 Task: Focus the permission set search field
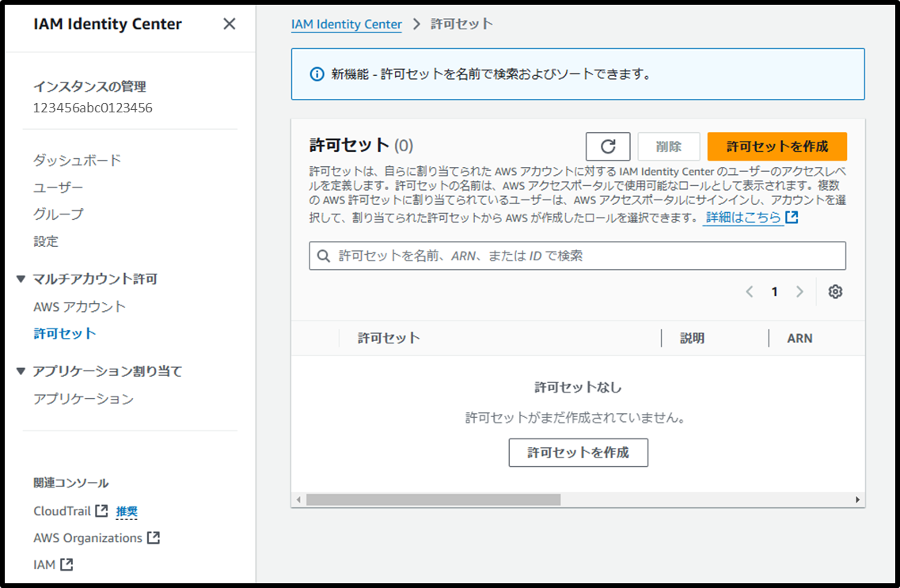click(x=577, y=256)
